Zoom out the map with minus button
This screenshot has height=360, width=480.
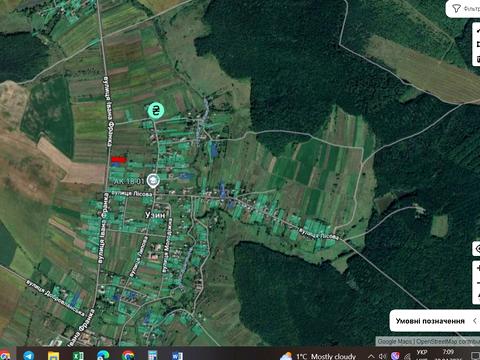pos(477,283)
